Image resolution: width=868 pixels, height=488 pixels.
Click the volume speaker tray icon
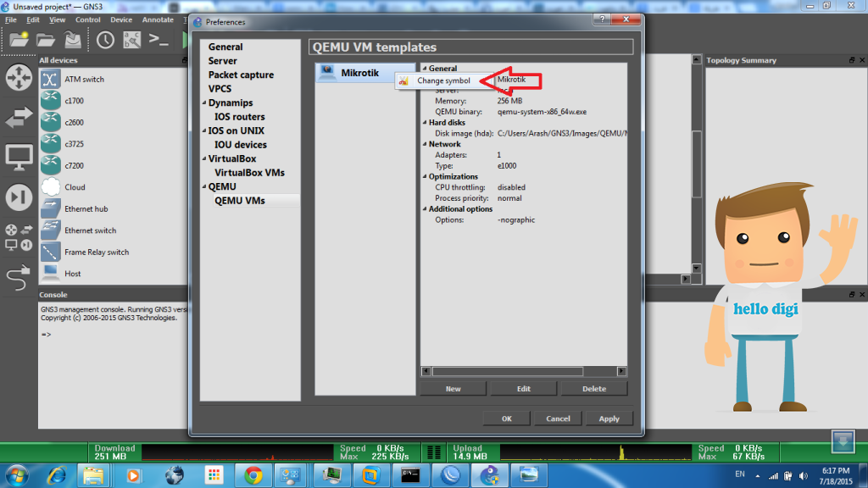(804, 476)
